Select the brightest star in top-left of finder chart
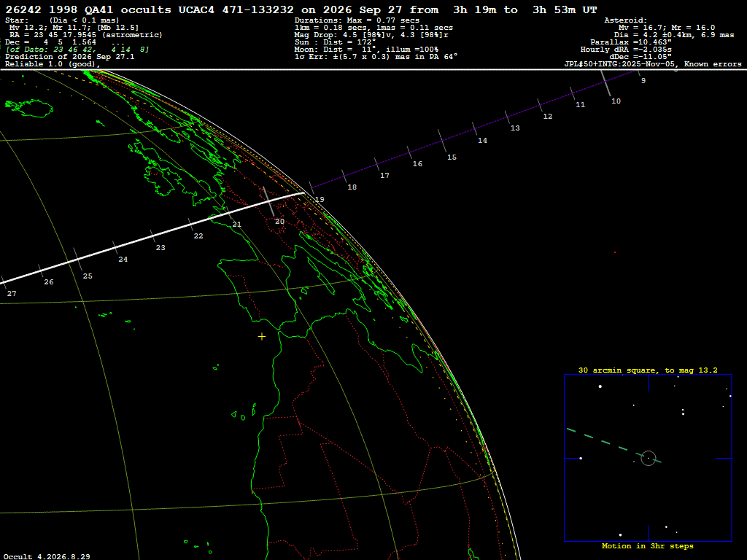Screen dimensions: 747x560 [x=600, y=386]
